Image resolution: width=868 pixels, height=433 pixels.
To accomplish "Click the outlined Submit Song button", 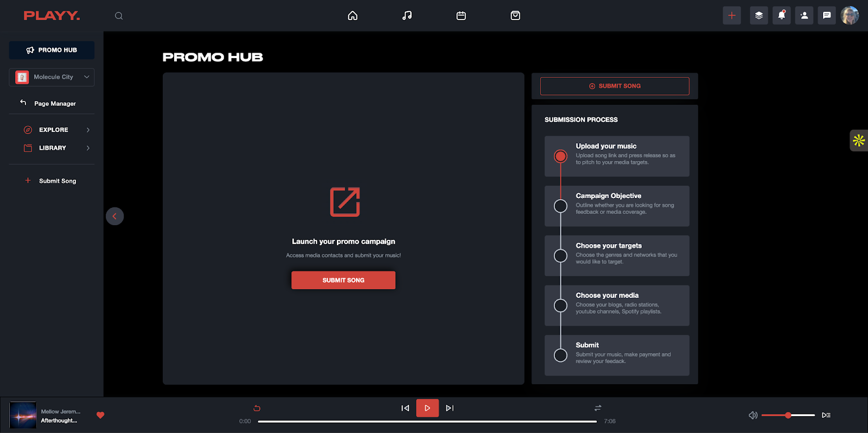I will [615, 86].
